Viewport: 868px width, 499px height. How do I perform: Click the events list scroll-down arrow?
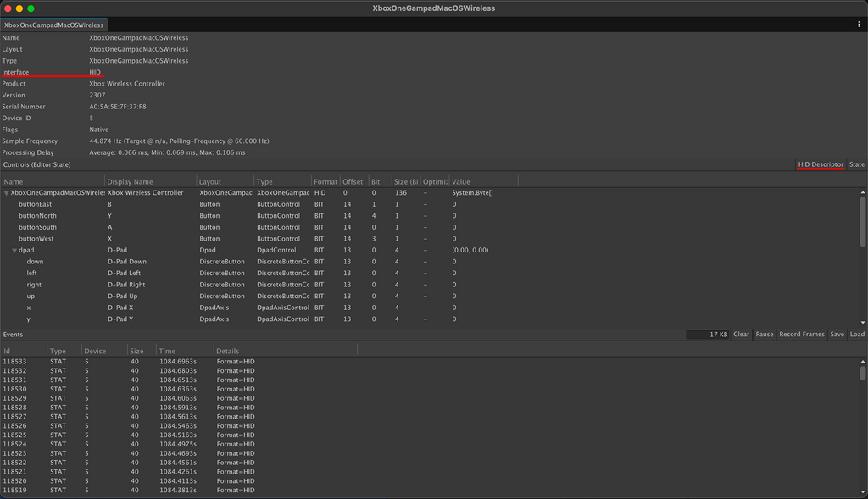pyautogui.click(x=862, y=492)
